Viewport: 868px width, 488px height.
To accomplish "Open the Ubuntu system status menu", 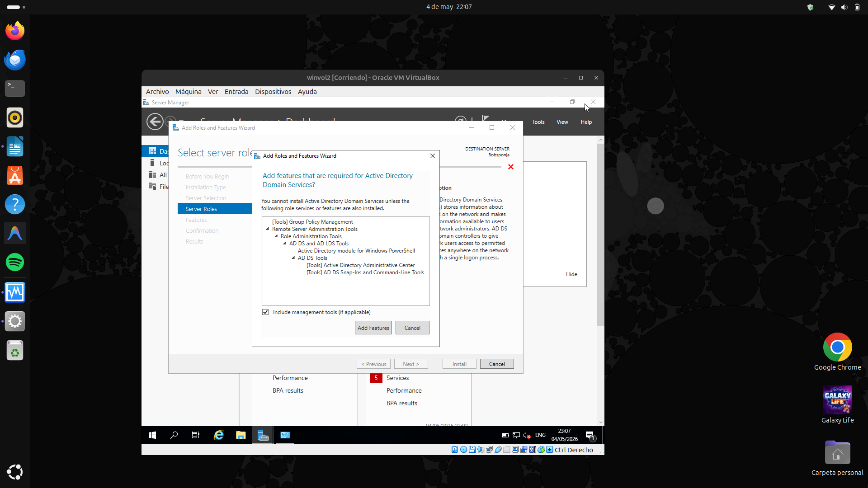I will coord(844,7).
